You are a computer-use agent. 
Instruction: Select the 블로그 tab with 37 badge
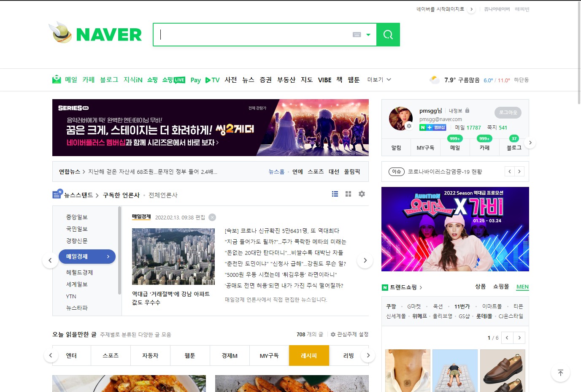pyautogui.click(x=514, y=148)
